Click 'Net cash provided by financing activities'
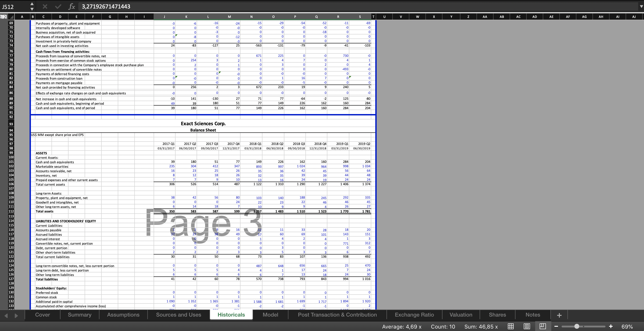Viewport: 644px width, 331px height. point(65,87)
